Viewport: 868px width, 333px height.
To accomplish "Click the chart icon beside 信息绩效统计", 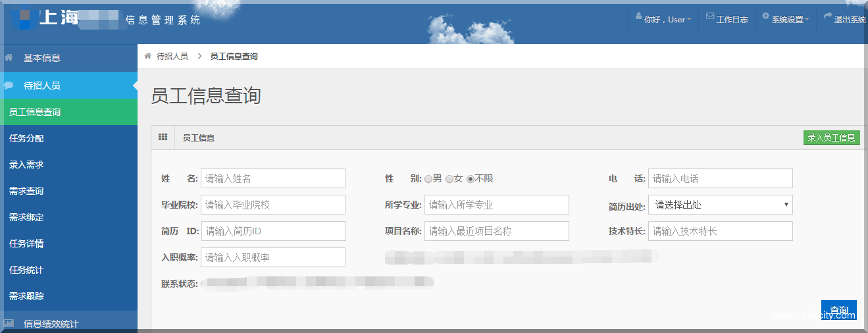I will click(x=9, y=323).
